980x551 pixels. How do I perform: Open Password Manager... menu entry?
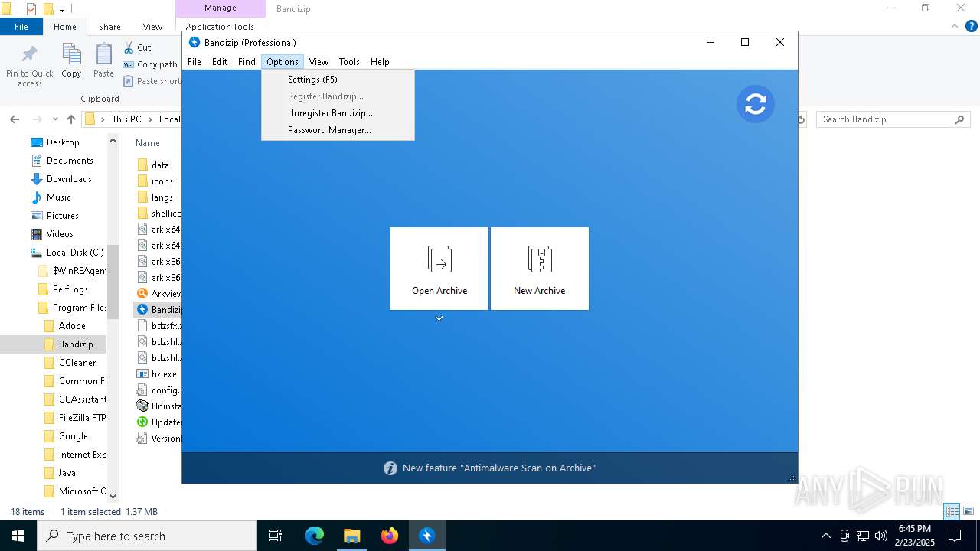(338, 130)
